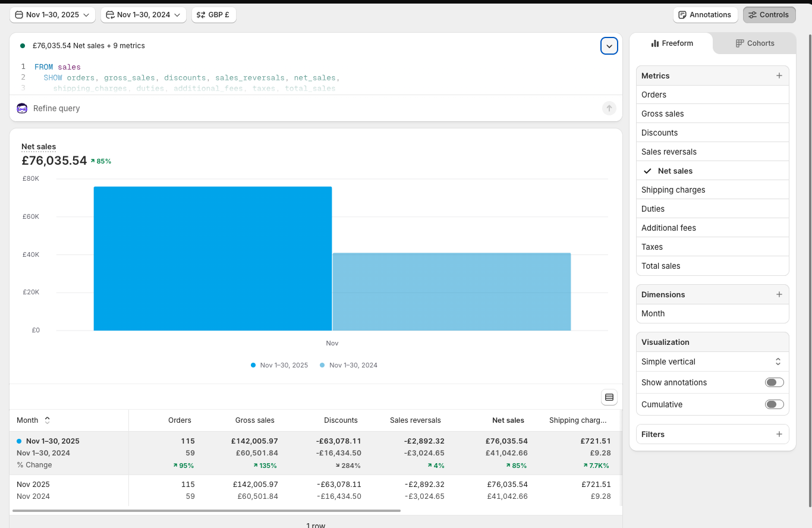
Task: Add a filter with the Filters plus icon
Action: click(x=779, y=434)
